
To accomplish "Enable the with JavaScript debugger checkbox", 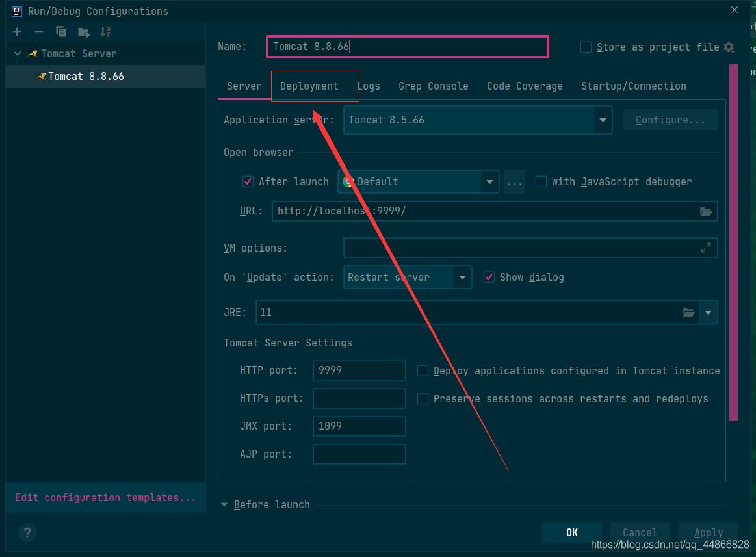I will [541, 181].
